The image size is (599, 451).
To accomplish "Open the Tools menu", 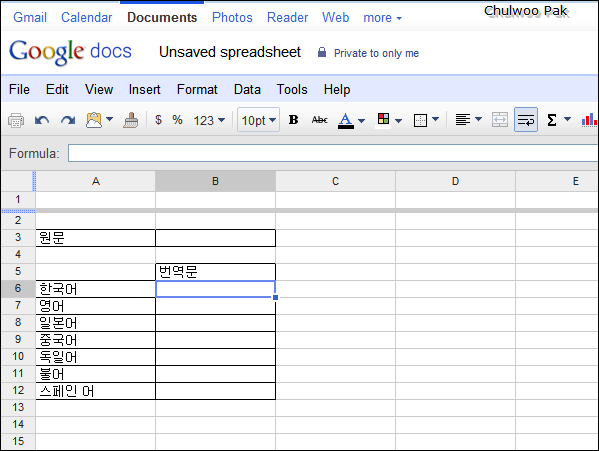I will click(292, 89).
